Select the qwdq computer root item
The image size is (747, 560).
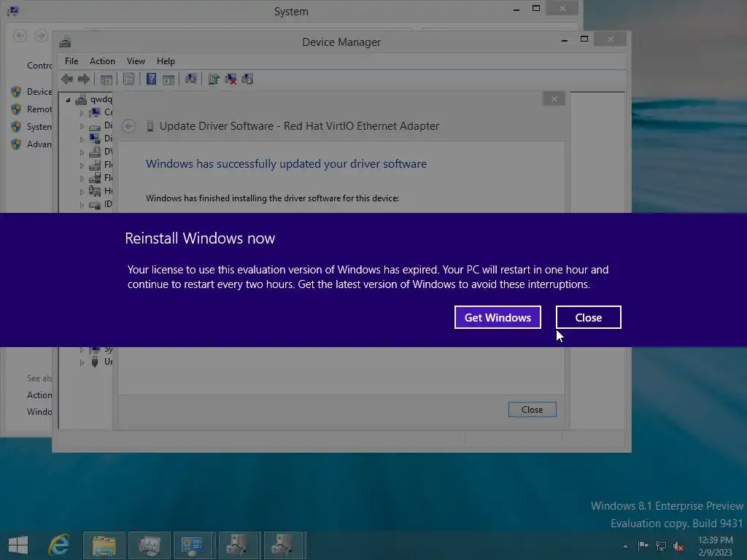(101, 99)
